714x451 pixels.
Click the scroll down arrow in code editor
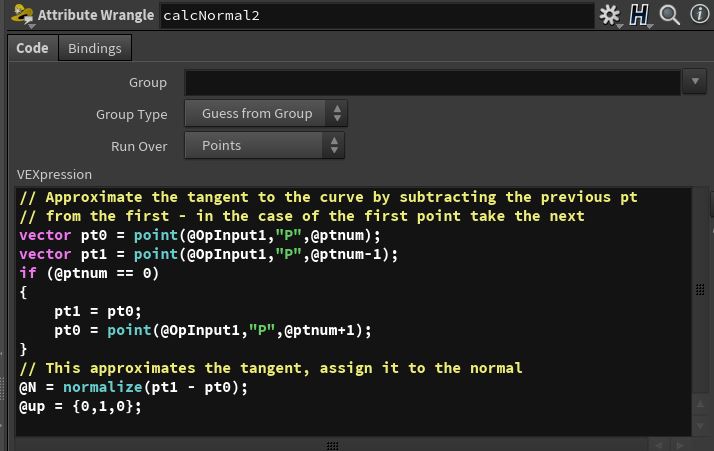coord(700,427)
